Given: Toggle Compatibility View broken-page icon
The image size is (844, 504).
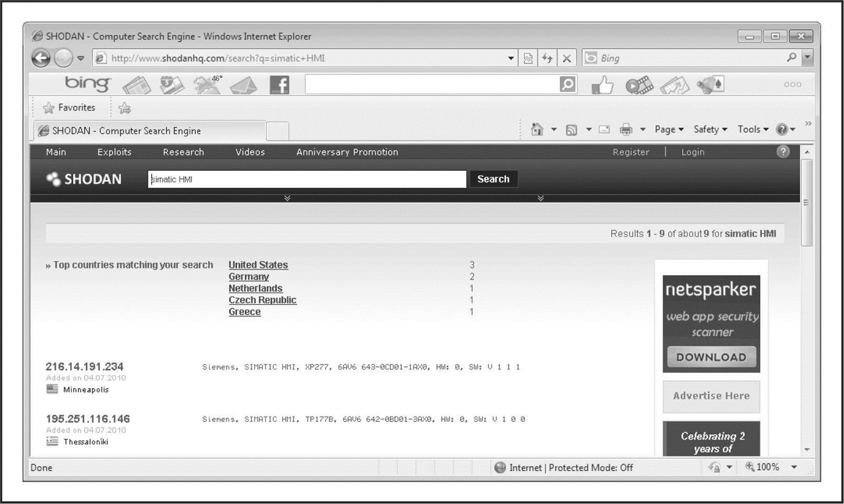Looking at the screenshot, I should point(528,58).
